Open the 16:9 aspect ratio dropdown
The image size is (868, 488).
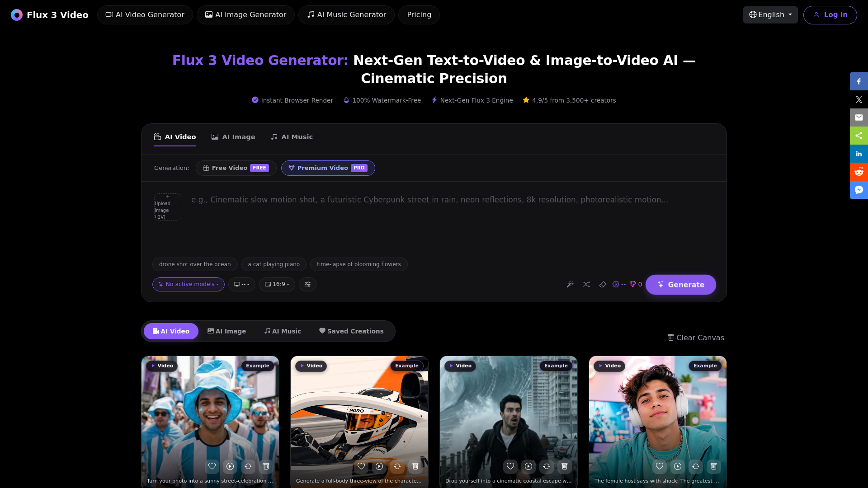click(277, 284)
